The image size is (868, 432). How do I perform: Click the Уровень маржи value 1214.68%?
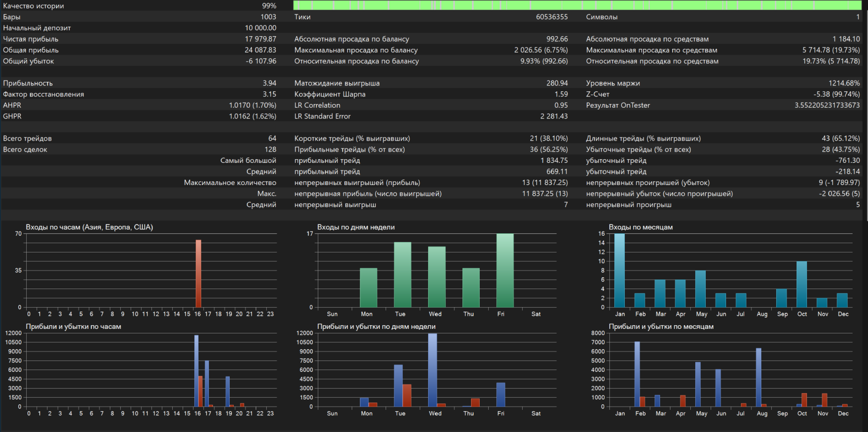coord(844,83)
